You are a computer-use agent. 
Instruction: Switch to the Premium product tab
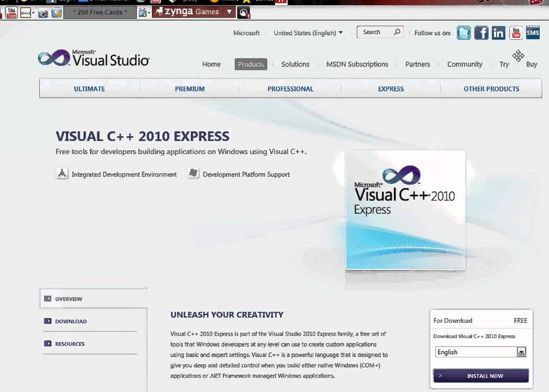[x=190, y=88]
